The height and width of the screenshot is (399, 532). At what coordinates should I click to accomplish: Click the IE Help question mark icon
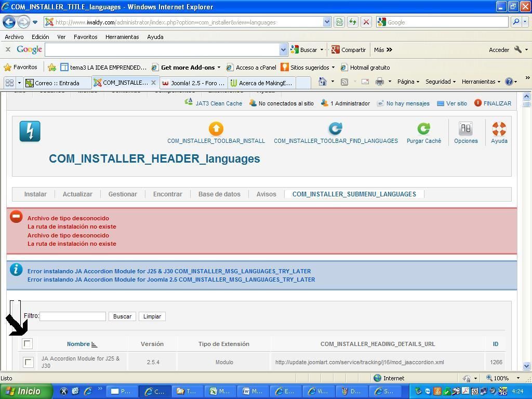[x=509, y=82]
